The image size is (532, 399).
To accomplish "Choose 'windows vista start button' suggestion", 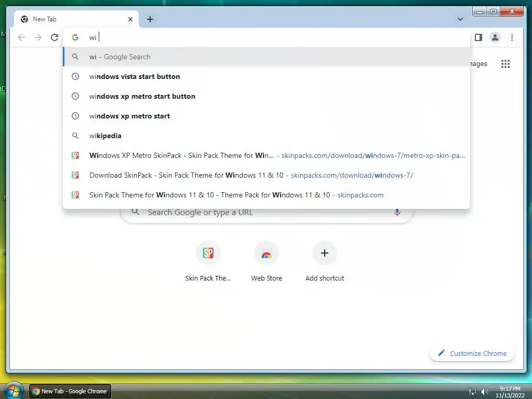I will coord(267,77).
